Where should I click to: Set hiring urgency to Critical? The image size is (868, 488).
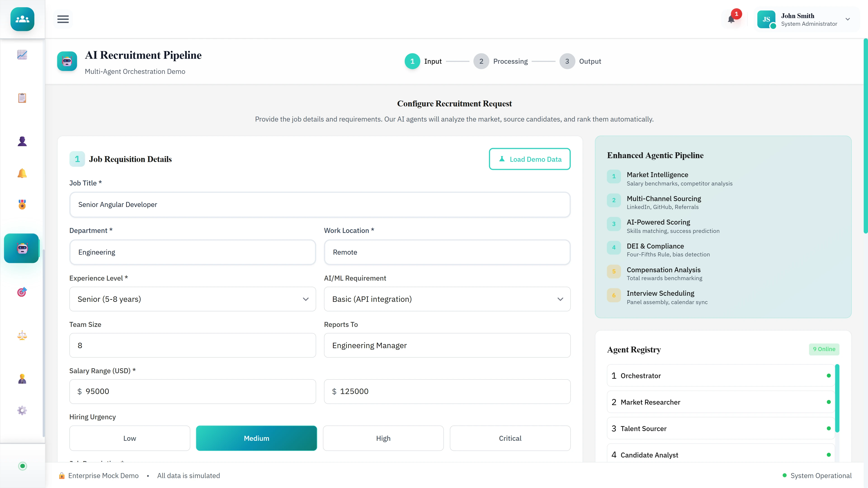point(510,438)
